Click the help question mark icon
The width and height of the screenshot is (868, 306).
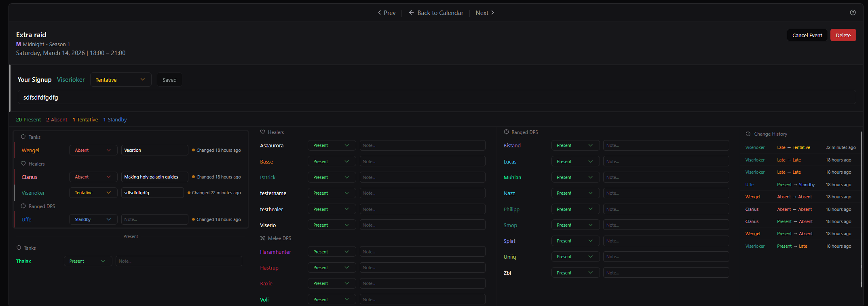pos(853,13)
